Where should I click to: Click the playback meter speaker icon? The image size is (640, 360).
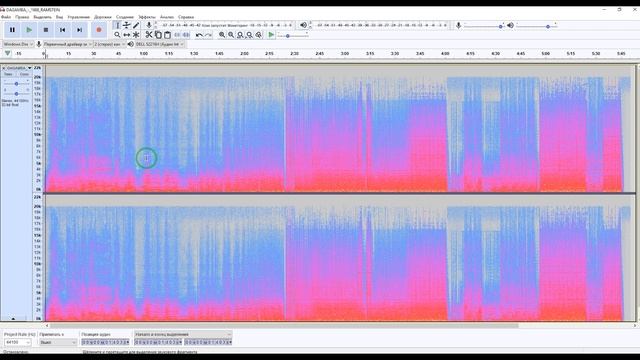point(303,25)
